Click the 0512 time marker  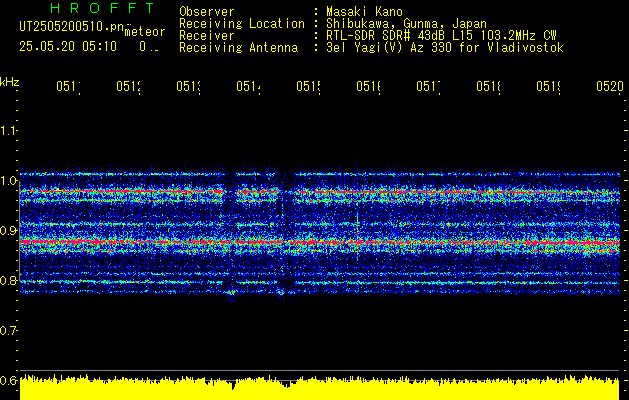(128, 86)
